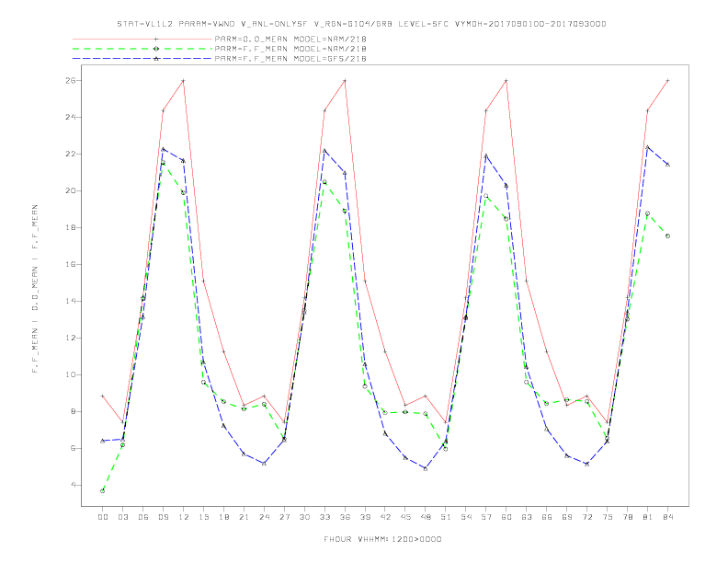Click blue triangle data point at hour 48
This screenshot has height=563, width=728.
click(426, 468)
